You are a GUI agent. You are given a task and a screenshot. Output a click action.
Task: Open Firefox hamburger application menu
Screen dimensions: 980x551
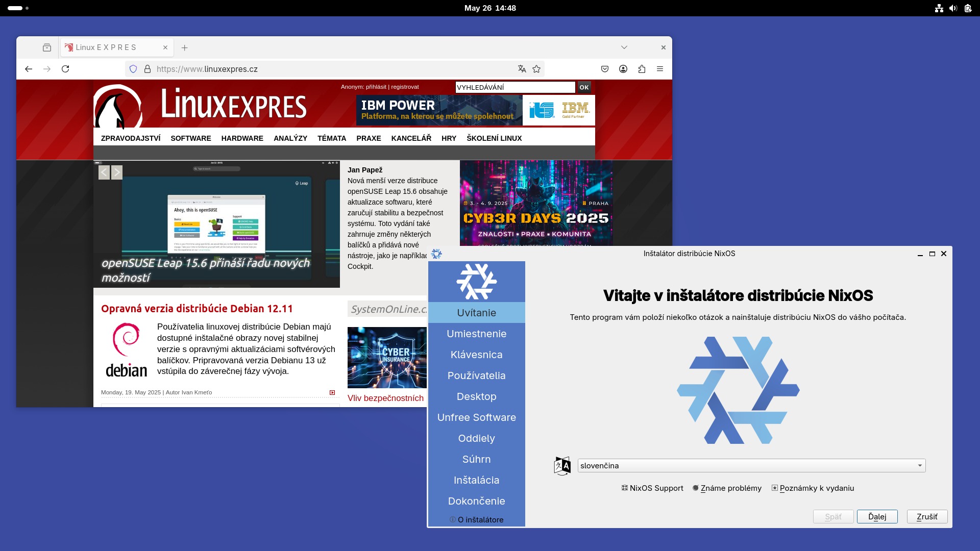click(x=660, y=69)
